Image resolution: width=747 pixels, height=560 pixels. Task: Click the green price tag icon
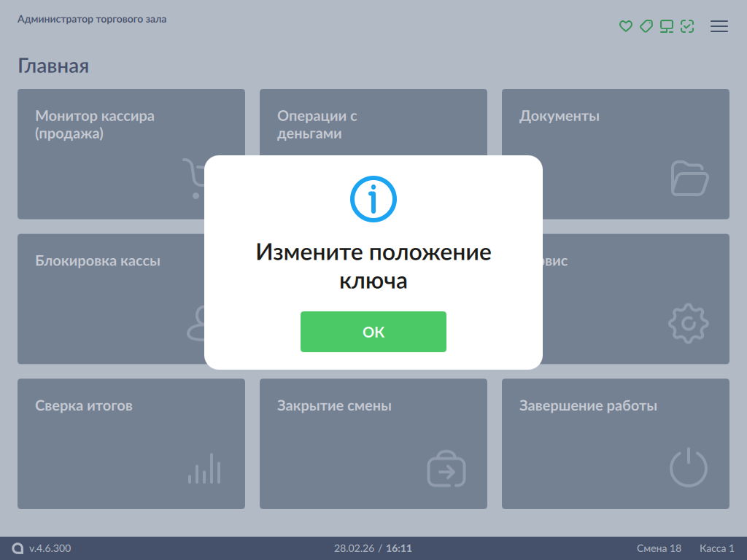coord(646,26)
